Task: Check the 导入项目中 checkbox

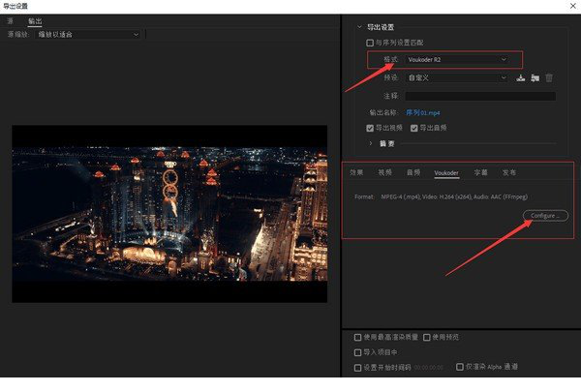Action: point(357,352)
